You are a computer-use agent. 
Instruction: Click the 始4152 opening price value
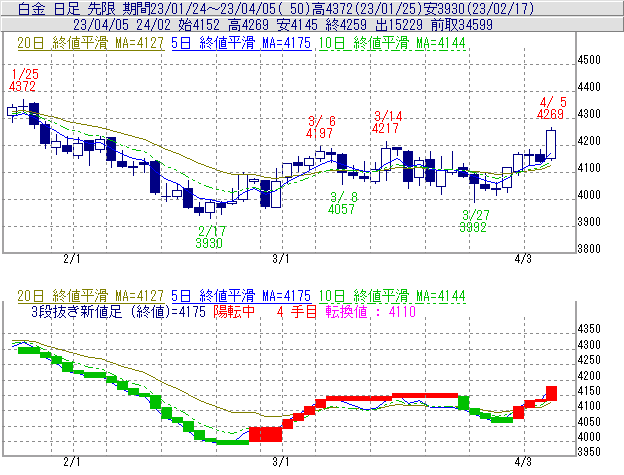[x=199, y=25]
